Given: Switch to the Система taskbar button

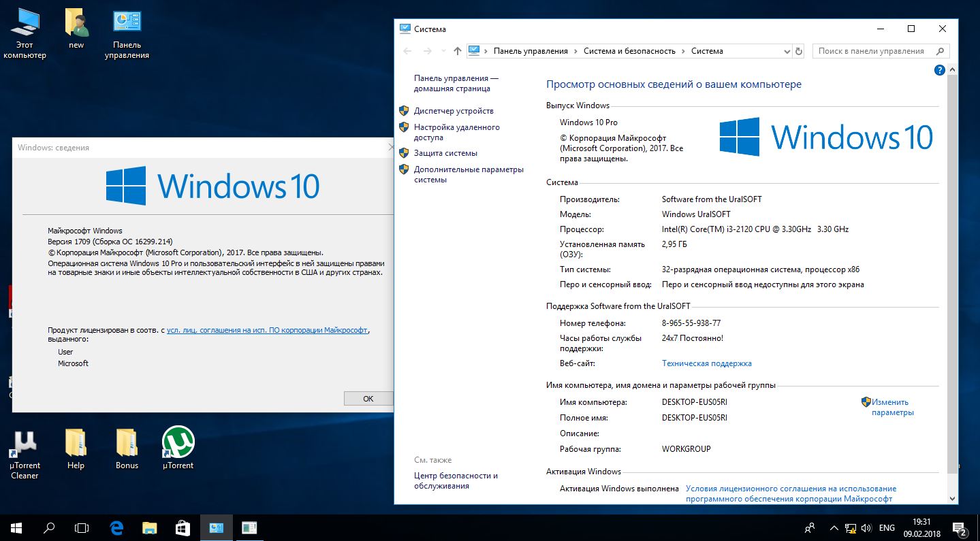Looking at the screenshot, I should 217,527.
